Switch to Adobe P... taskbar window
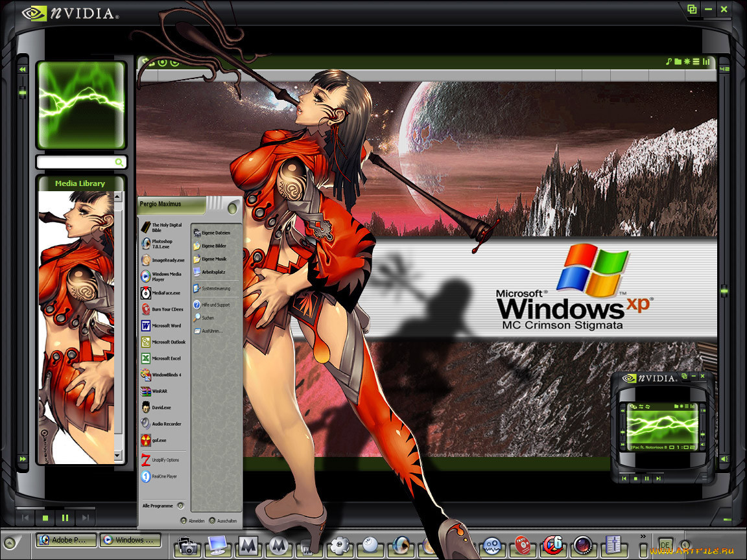The image size is (747, 560). (66, 540)
